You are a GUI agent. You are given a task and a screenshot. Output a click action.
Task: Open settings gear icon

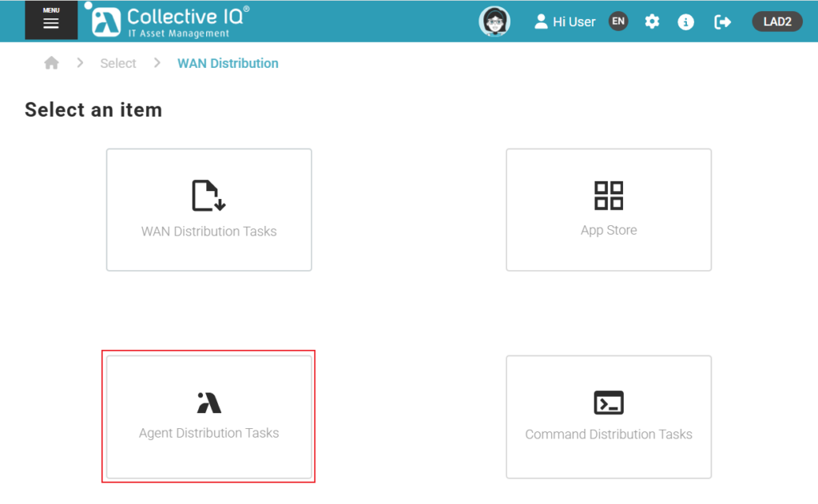[x=652, y=22]
